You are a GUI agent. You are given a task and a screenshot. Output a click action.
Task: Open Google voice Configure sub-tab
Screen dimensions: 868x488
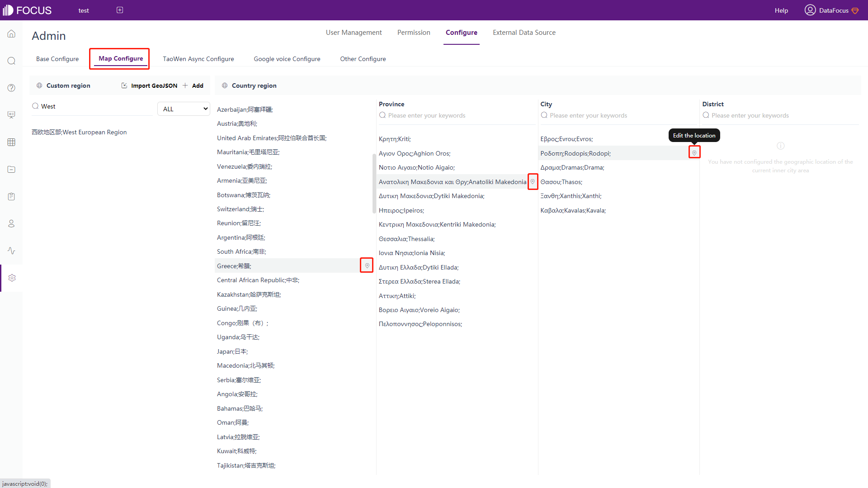[x=287, y=59]
